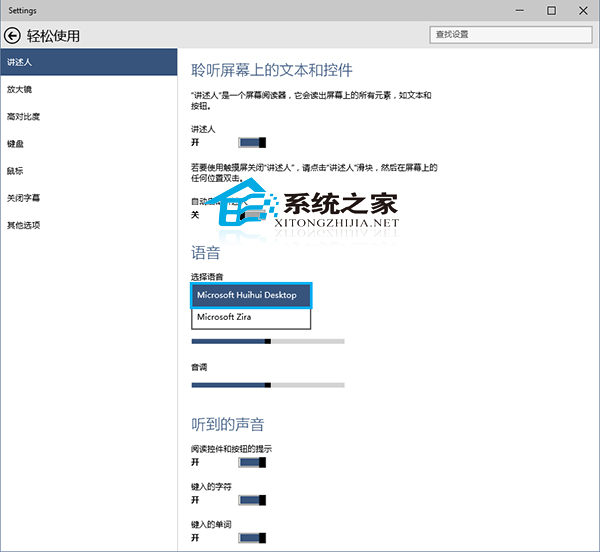The height and width of the screenshot is (552, 600).
Task: Toggle the 讲述人 switch off
Action: 252,143
